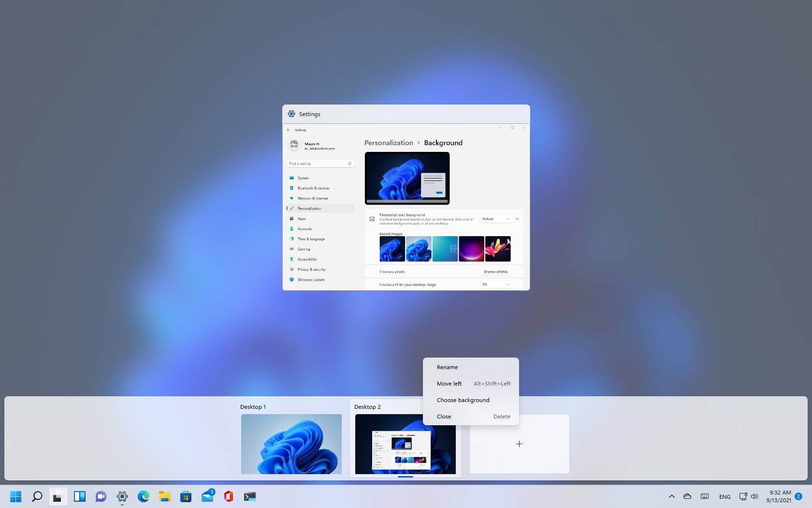The width and height of the screenshot is (812, 508).
Task: Open Chat from the taskbar
Action: (101, 496)
